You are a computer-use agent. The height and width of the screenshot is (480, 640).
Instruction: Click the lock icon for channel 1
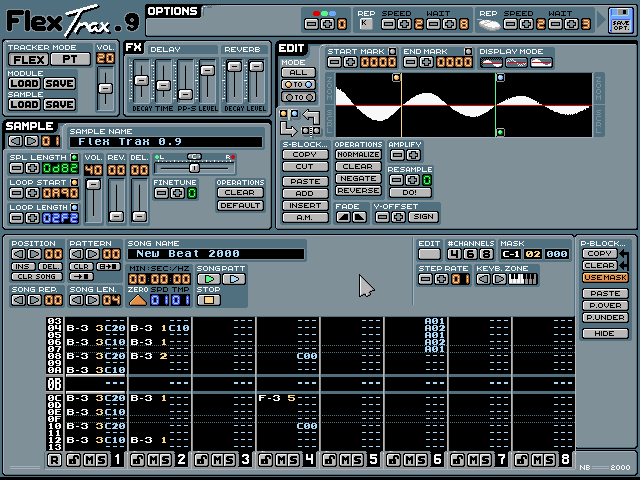coord(74,460)
